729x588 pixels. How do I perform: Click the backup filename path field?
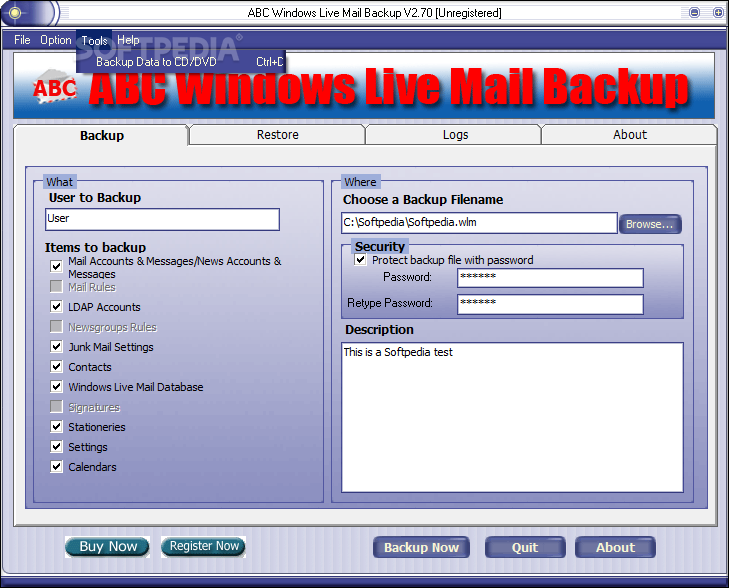[x=479, y=223]
